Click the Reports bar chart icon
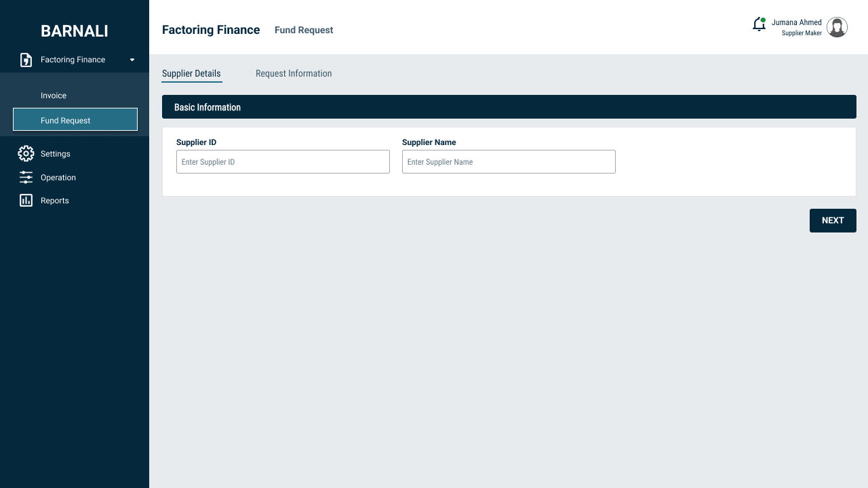 tap(26, 201)
